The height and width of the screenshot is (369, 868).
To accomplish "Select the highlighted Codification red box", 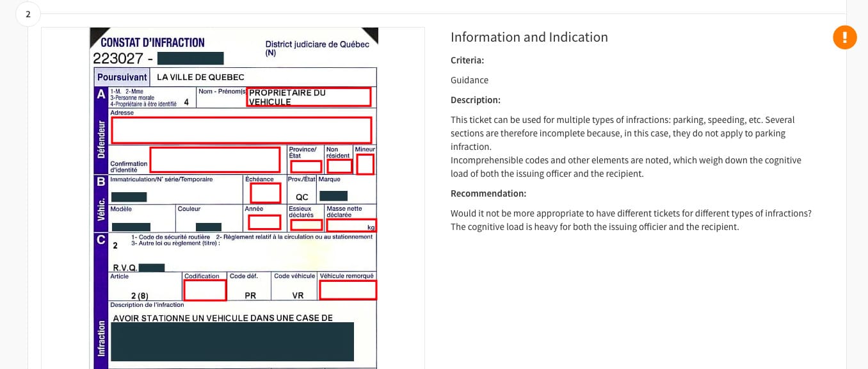I will pos(205,290).
